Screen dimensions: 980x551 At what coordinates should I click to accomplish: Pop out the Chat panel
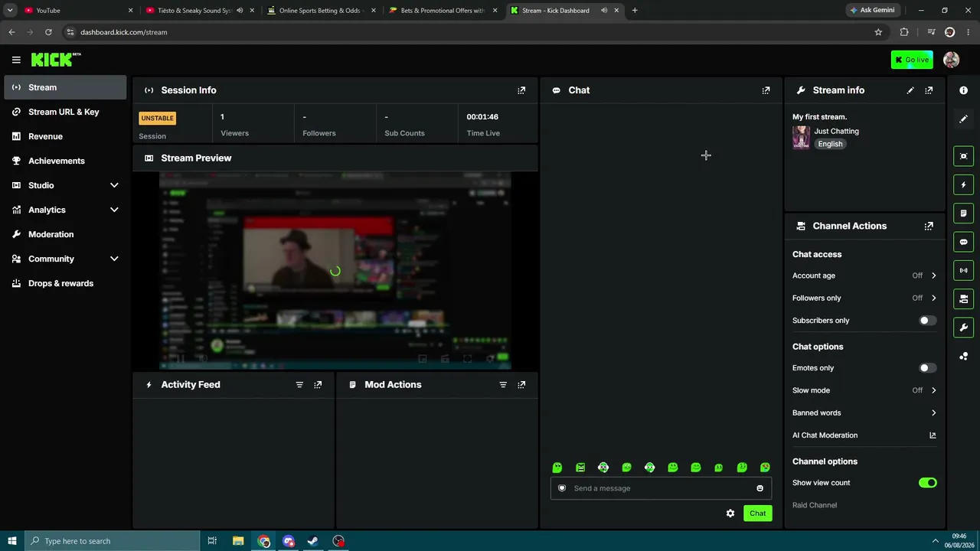click(x=766, y=90)
